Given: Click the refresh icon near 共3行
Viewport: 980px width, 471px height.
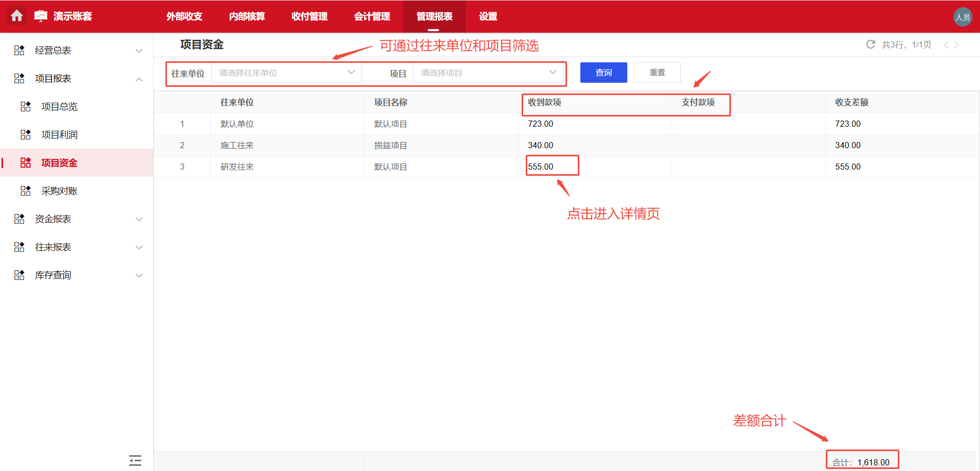Looking at the screenshot, I should (870, 44).
